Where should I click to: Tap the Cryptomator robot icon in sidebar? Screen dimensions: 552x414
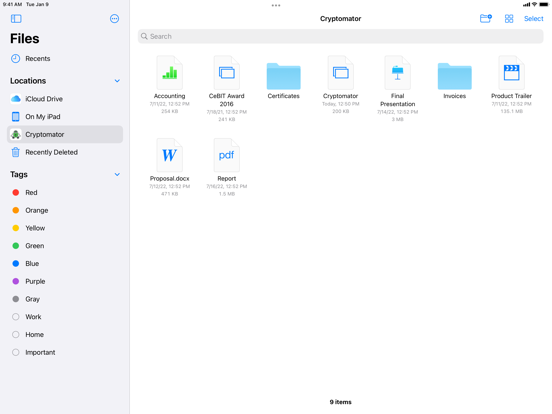pos(15,134)
